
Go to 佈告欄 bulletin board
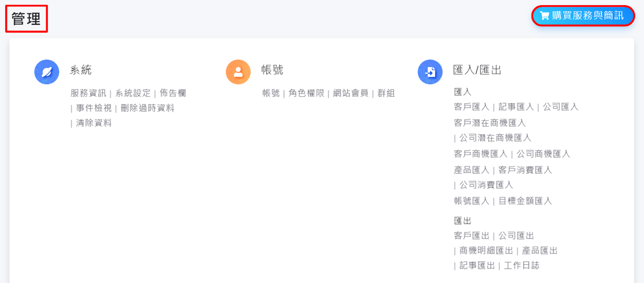[x=173, y=93]
